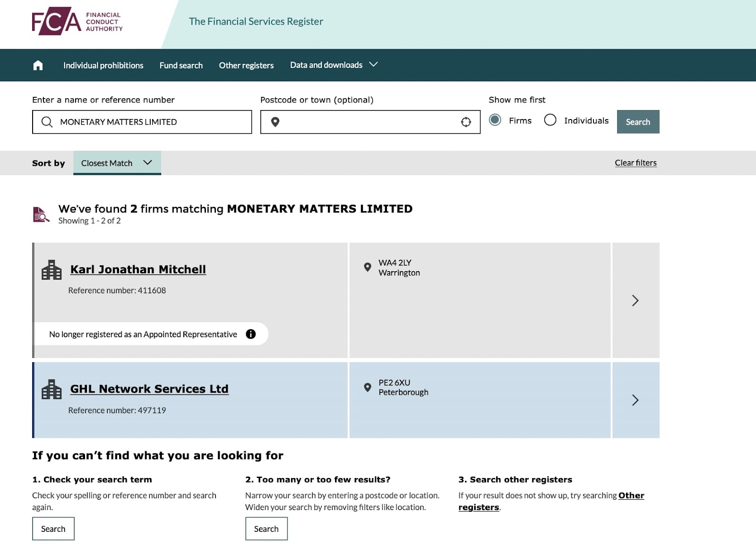The height and width of the screenshot is (554, 756).
Task: Open the Closest Match sort dropdown
Action: [x=117, y=163]
